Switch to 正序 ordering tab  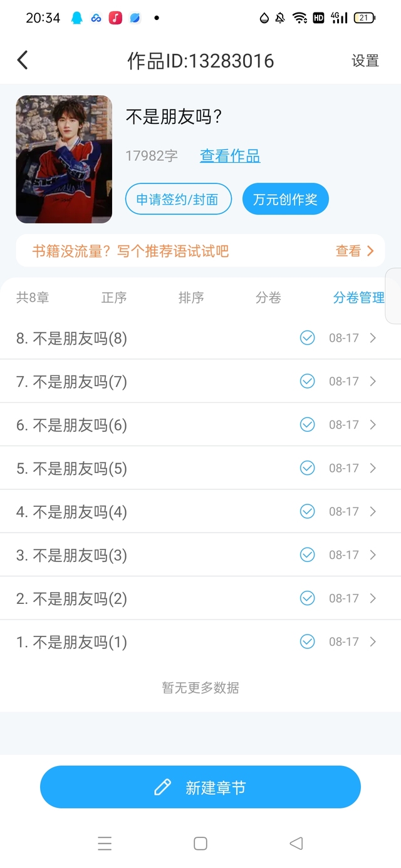pos(114,298)
